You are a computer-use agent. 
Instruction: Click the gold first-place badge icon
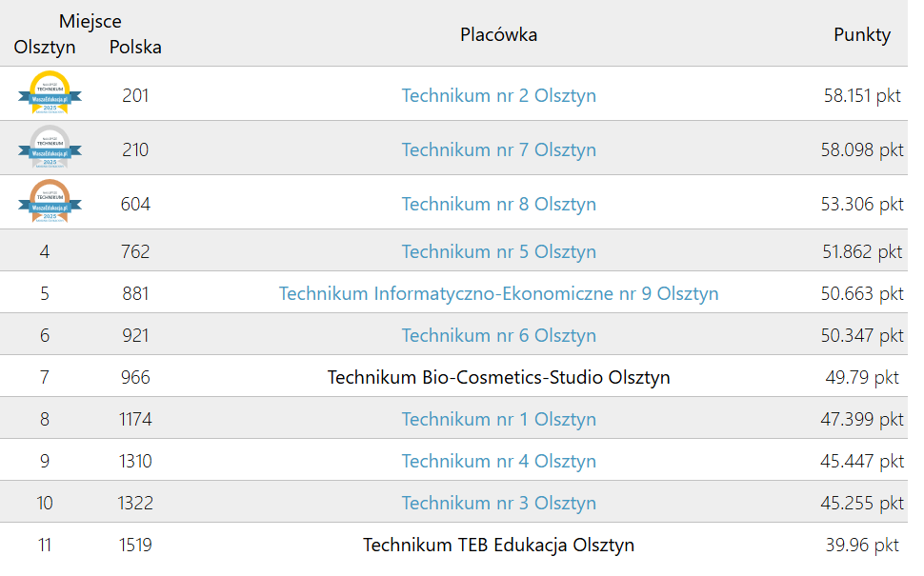point(50,92)
